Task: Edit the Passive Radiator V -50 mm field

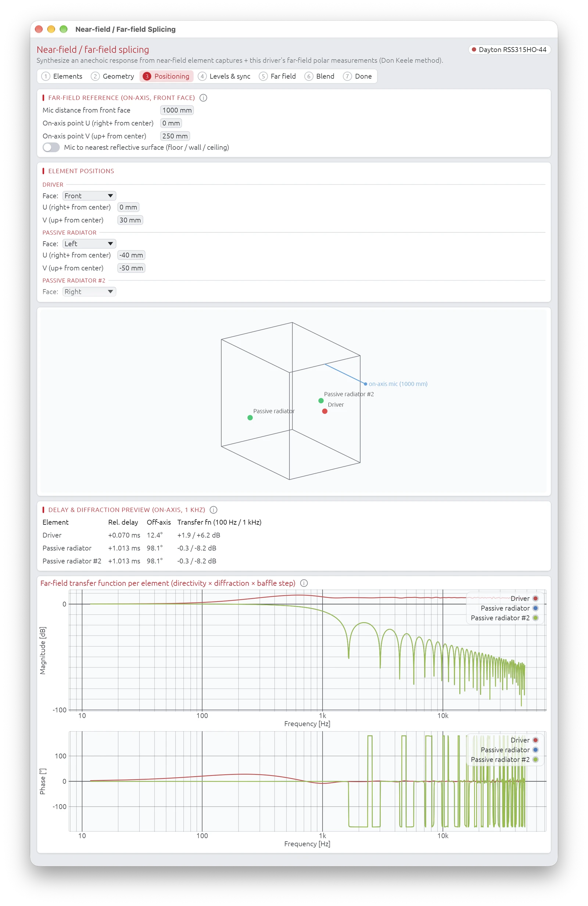Action: click(131, 268)
